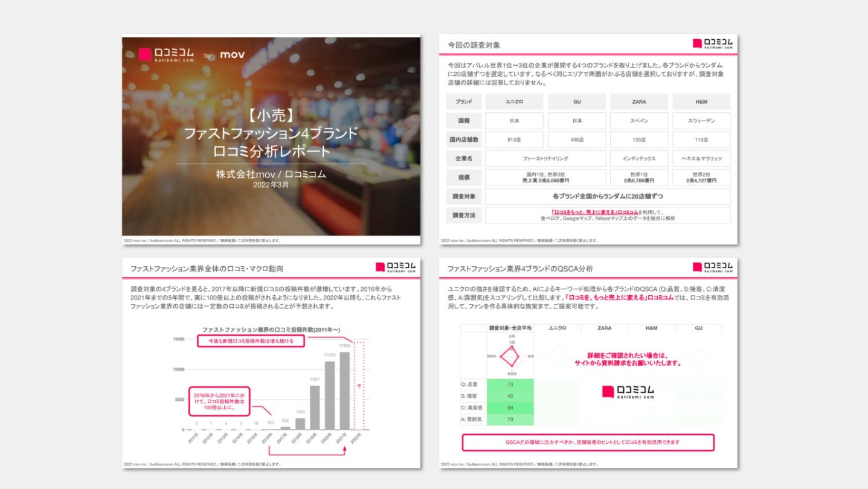Screen dimensions: 868x489
Task: Open the title slide thumbnail with blurred store photo
Action: click(x=271, y=141)
